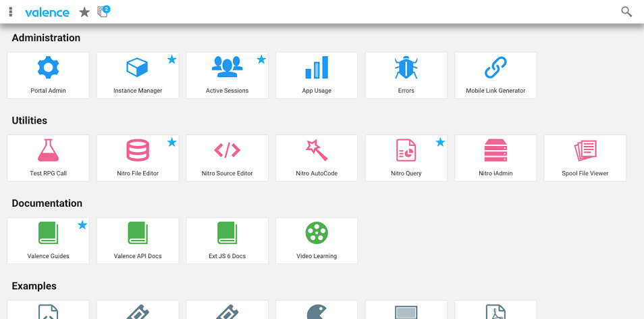Screen dimensions: 644x319
Task: Click the Errors label
Action: [x=406, y=91]
